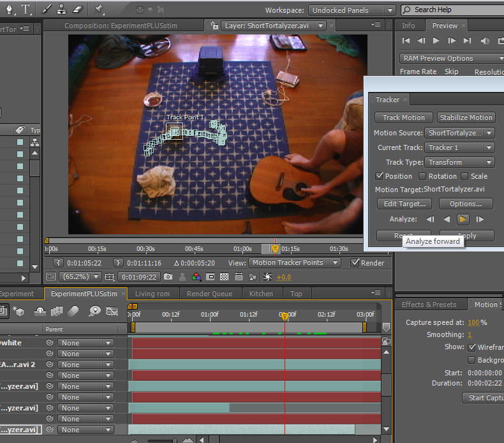
Task: Toggle transparency grid icon
Action: pyautogui.click(x=224, y=276)
